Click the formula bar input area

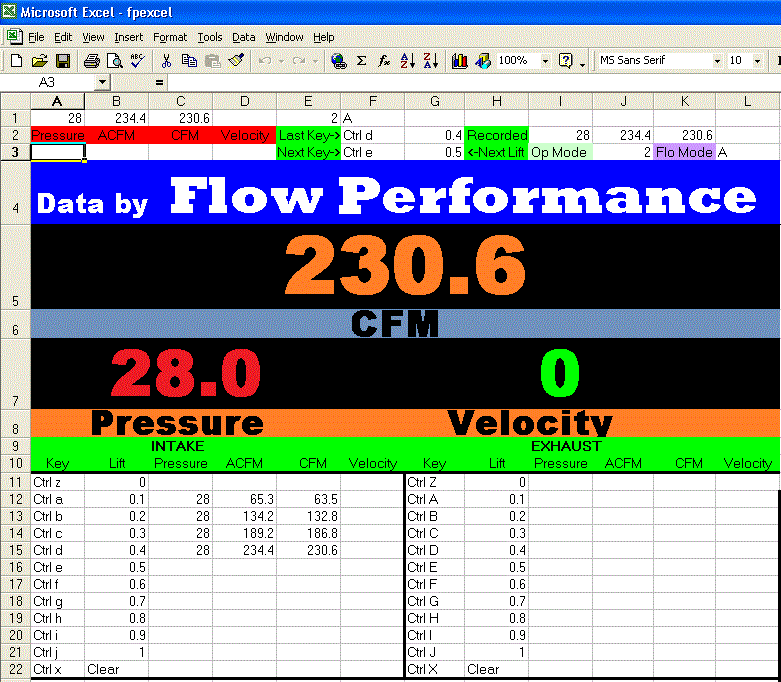point(473,82)
